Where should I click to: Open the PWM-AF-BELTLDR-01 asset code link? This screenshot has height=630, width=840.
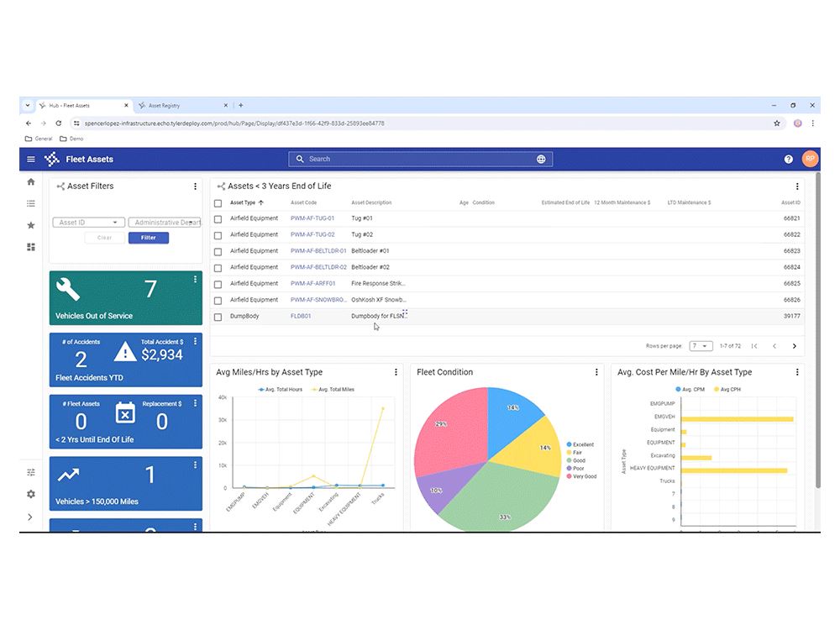click(318, 251)
